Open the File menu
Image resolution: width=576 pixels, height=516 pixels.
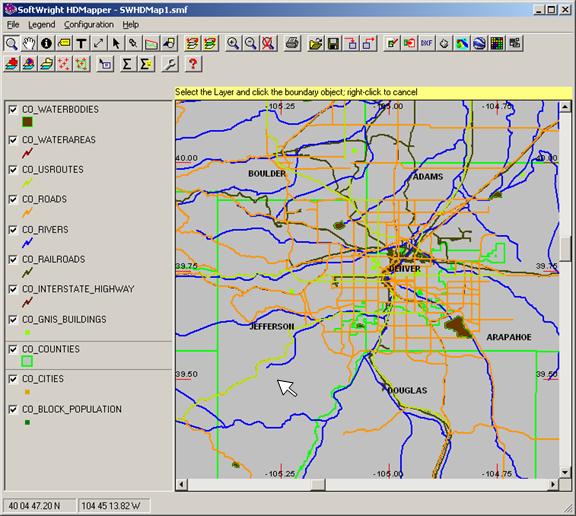(13, 25)
